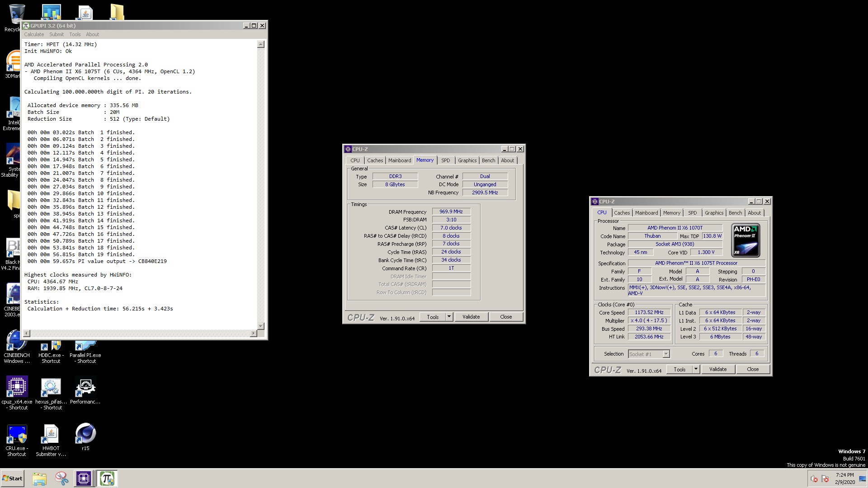Click Validate in right CPU-Z window

coord(718,369)
